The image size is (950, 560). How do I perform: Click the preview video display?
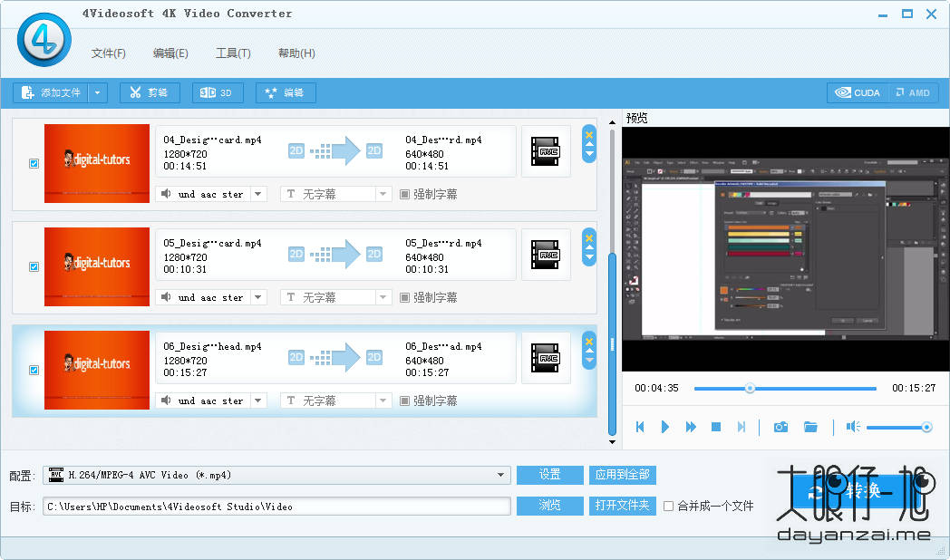click(786, 249)
